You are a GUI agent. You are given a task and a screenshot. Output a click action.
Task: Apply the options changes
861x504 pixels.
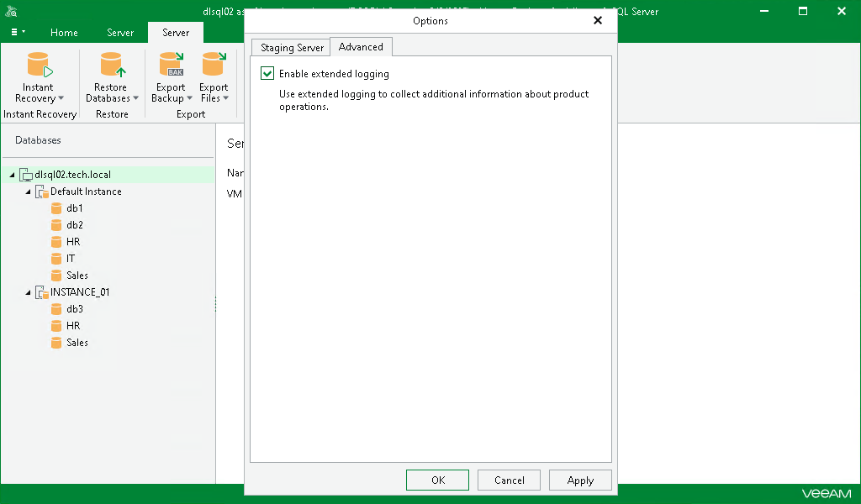(x=580, y=480)
